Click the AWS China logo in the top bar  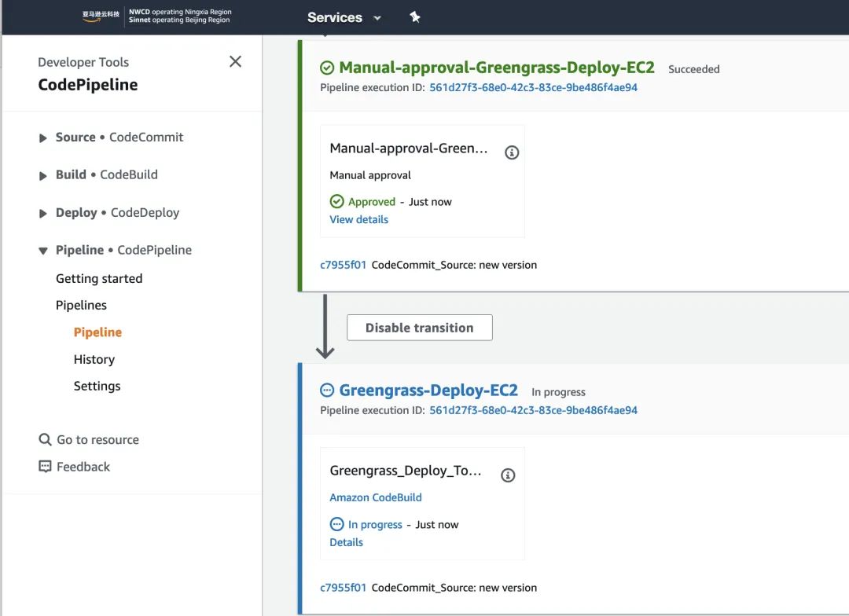click(102, 16)
